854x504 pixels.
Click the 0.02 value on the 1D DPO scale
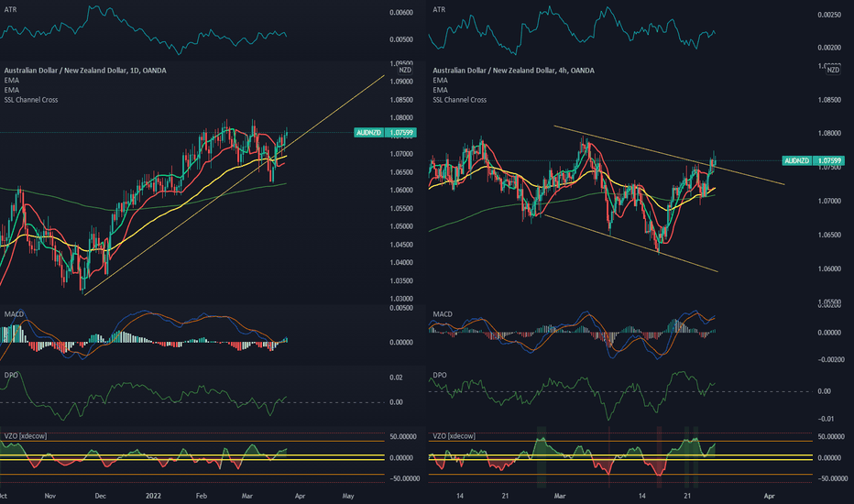click(397, 378)
